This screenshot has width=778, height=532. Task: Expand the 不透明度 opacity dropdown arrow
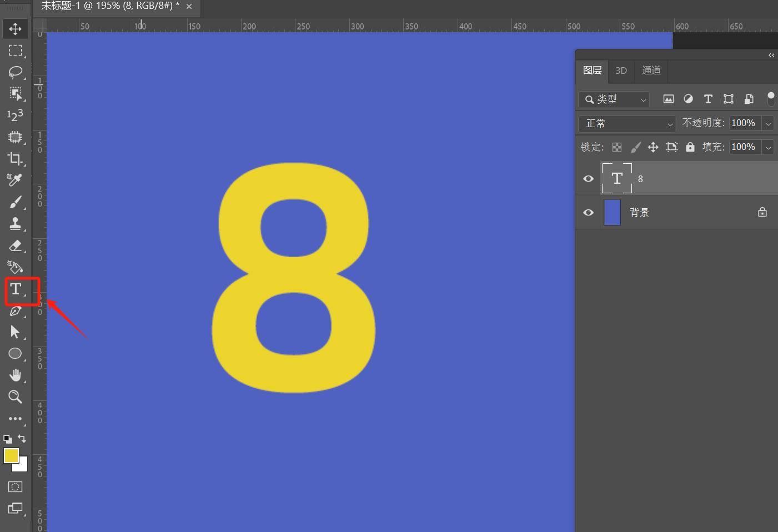pyautogui.click(x=769, y=123)
